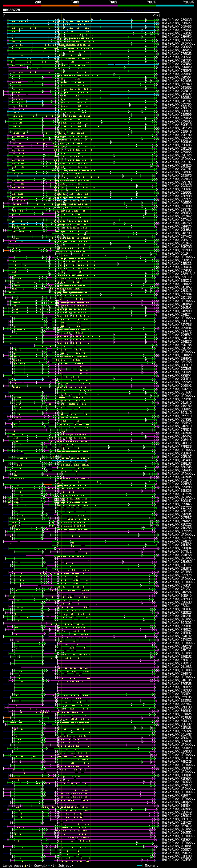Click the red 20% identity legend bar
The height and width of the screenshot is (868, 197).
pos(22,6)
